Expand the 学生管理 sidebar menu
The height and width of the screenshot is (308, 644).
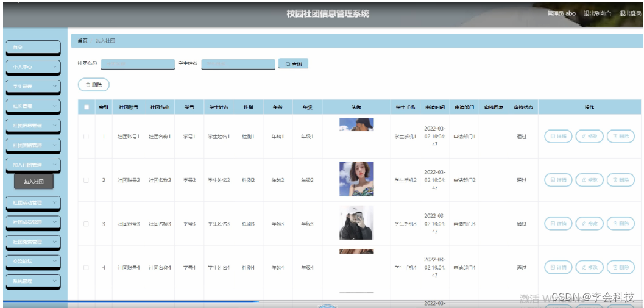point(34,87)
